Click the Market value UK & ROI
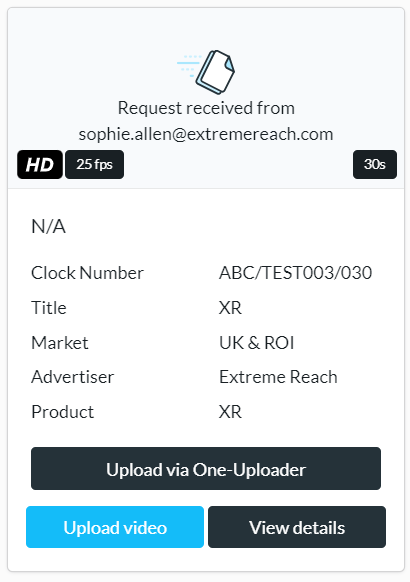This screenshot has height=582, width=410. [x=257, y=343]
